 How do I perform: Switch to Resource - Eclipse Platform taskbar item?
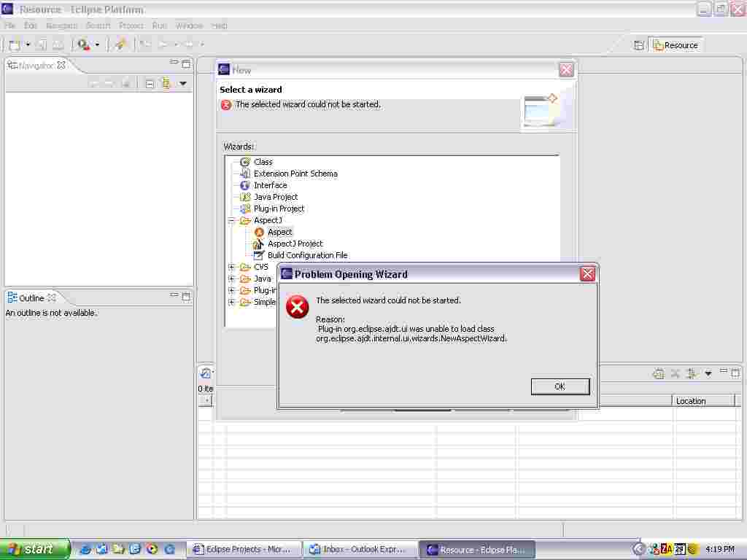[x=477, y=550]
